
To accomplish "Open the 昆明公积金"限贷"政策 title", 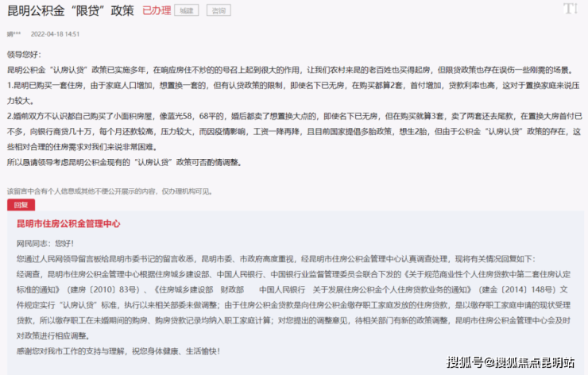I will (x=70, y=10).
